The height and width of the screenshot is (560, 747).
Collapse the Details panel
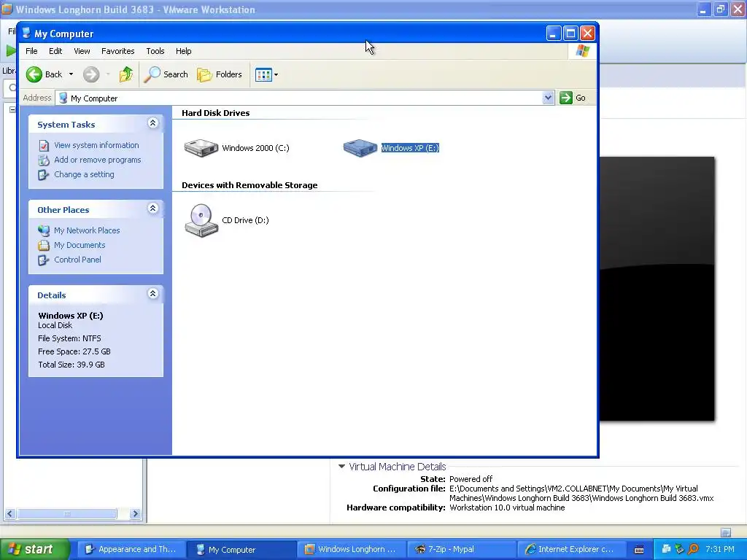152,294
